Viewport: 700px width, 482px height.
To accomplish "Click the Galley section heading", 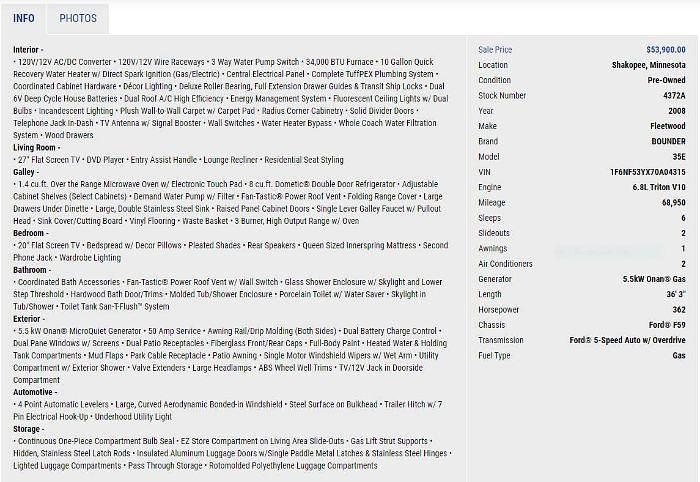I will coord(27,172).
